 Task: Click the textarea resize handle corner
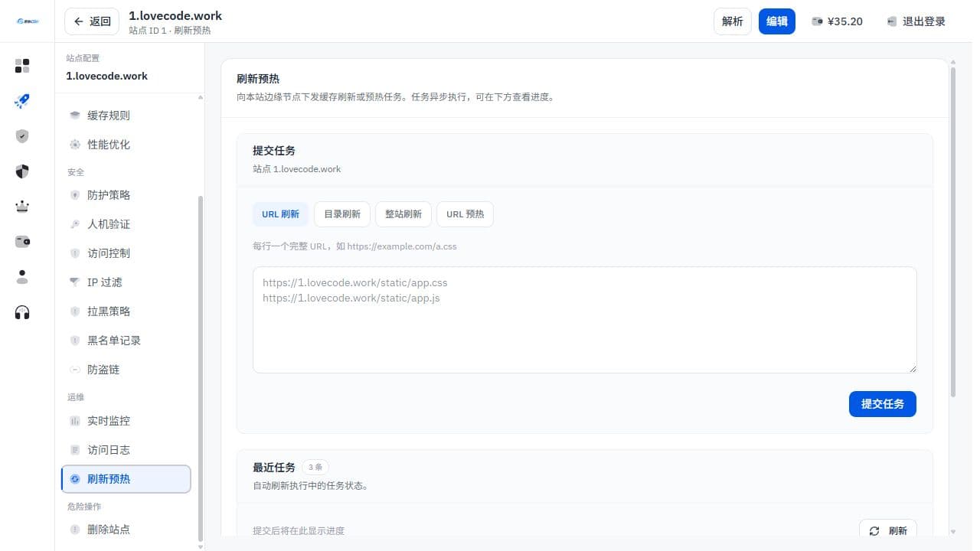[912, 368]
